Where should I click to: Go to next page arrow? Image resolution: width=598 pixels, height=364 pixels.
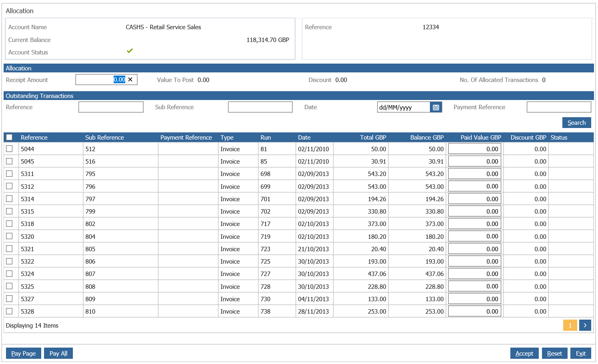click(585, 325)
